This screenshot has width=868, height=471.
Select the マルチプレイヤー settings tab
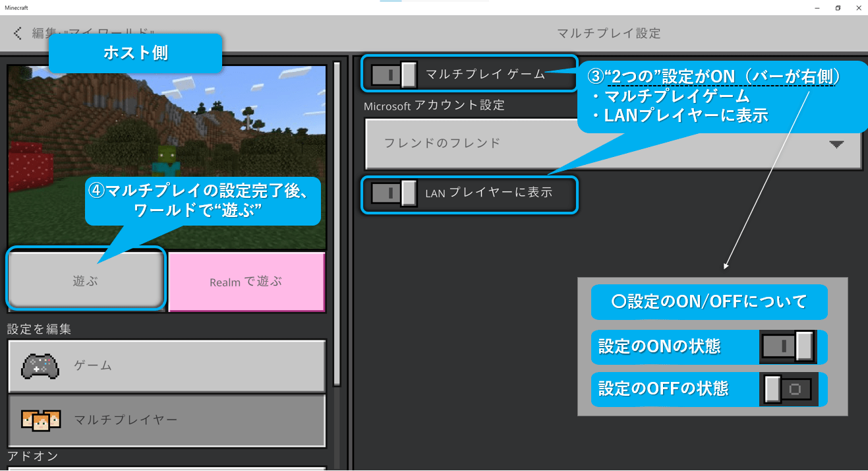(x=167, y=420)
